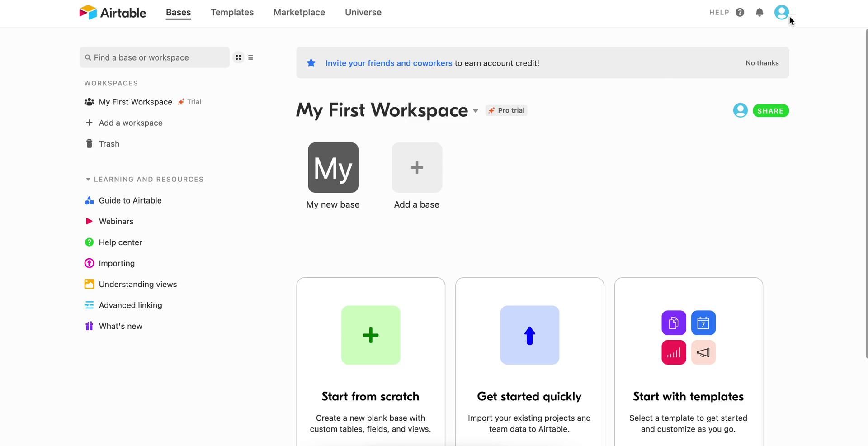
Task: Focus the Find a base or workspace field
Action: pos(155,57)
